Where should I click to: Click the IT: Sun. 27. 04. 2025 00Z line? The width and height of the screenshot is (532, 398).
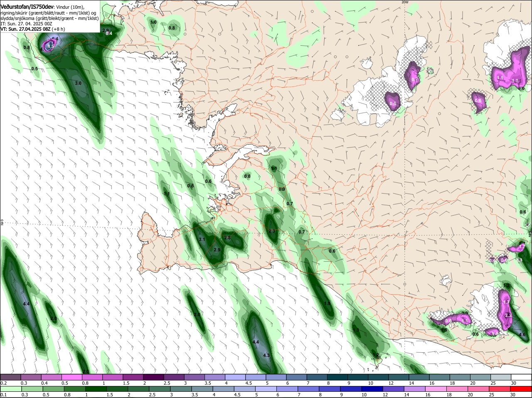[26, 24]
